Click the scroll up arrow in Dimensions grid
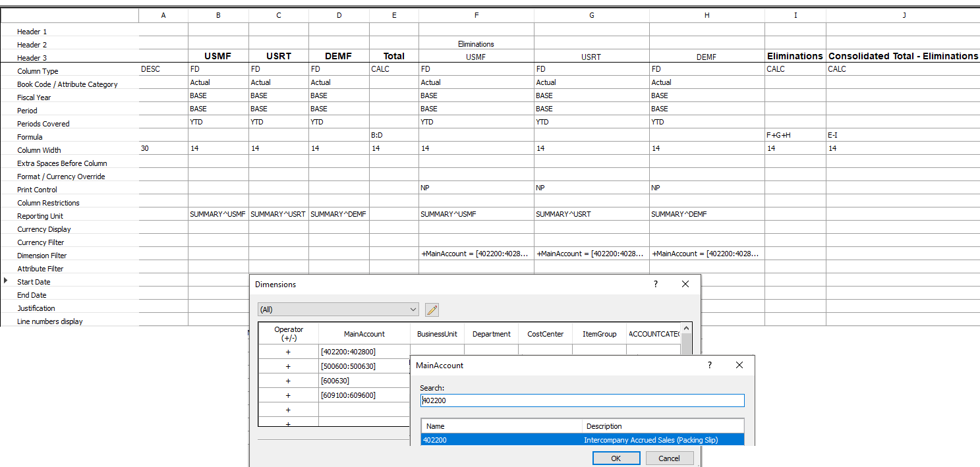The height and width of the screenshot is (467, 980). (x=687, y=328)
